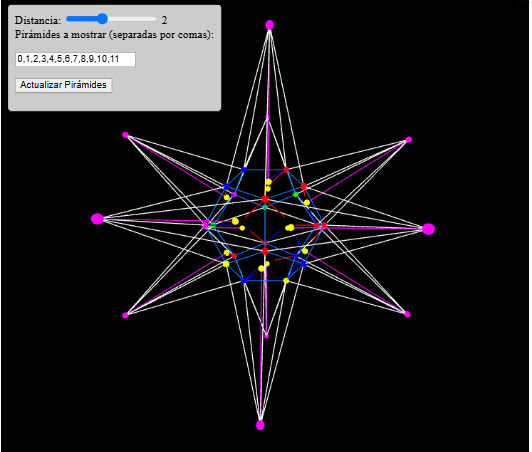532x452 pixels.
Task: Click the blue vertex at hexagon bottom-left
Action: [244, 281]
